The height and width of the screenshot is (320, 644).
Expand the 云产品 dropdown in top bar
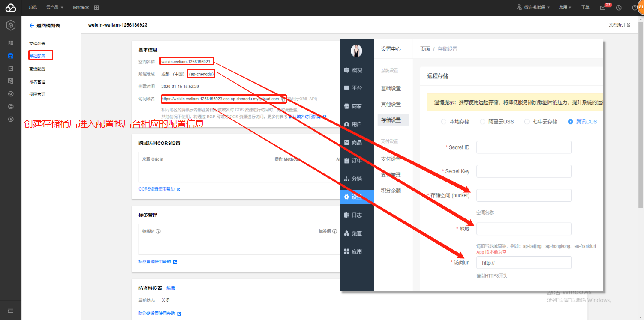click(55, 8)
